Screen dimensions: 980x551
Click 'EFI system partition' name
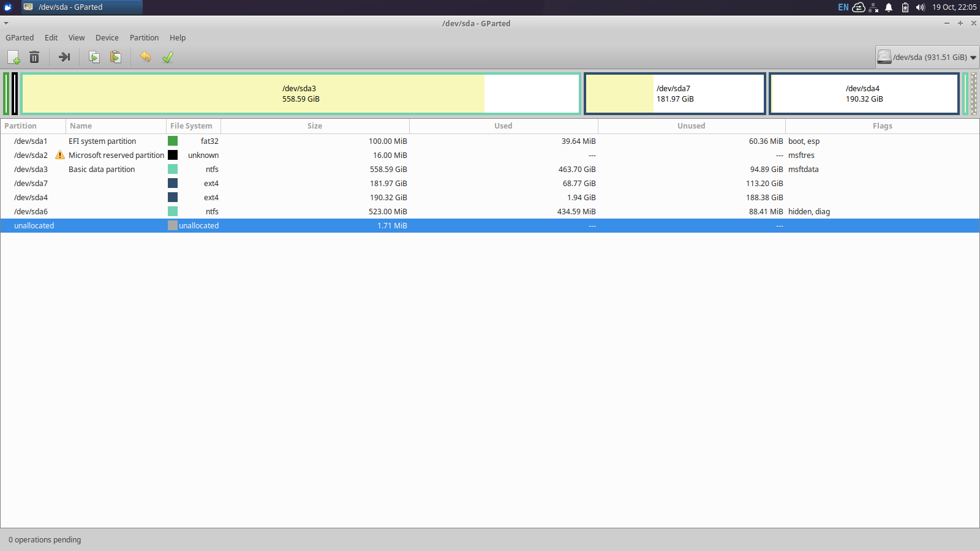tap(102, 141)
